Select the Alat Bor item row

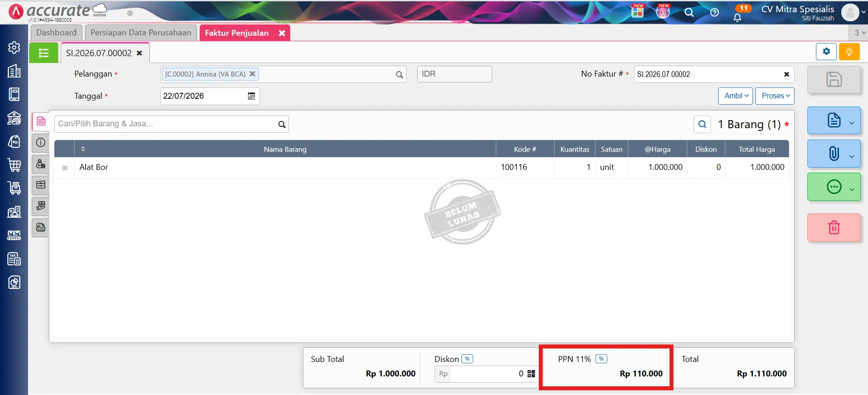pos(422,167)
